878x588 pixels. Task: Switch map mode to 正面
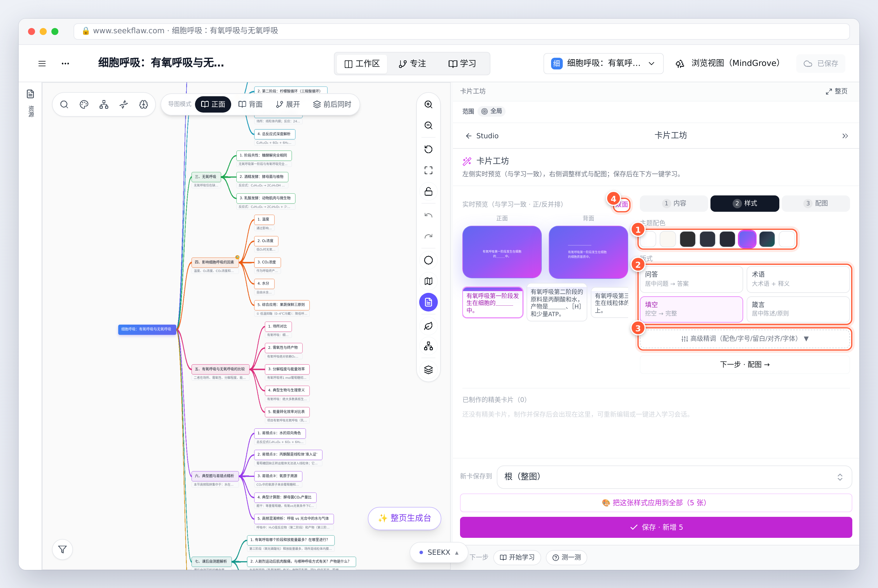click(x=213, y=104)
